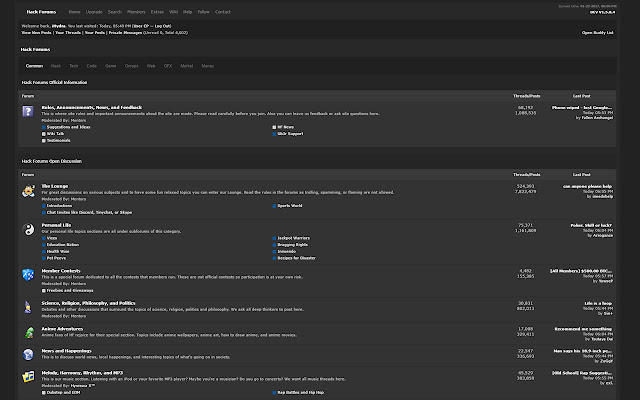This screenshot has height=400, width=640.
Task: Click the Anime Adventures forum icon
Action: tap(27, 330)
